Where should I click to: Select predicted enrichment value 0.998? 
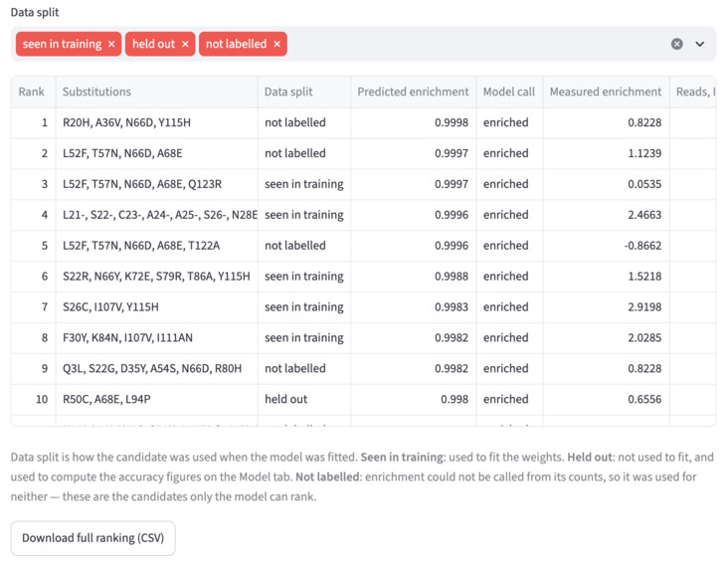[413, 399]
